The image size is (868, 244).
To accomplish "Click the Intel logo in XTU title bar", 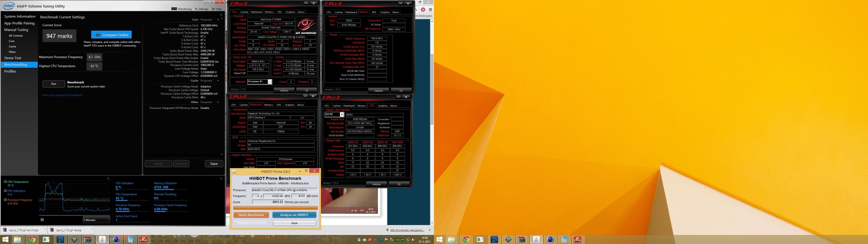I will [x=9, y=6].
